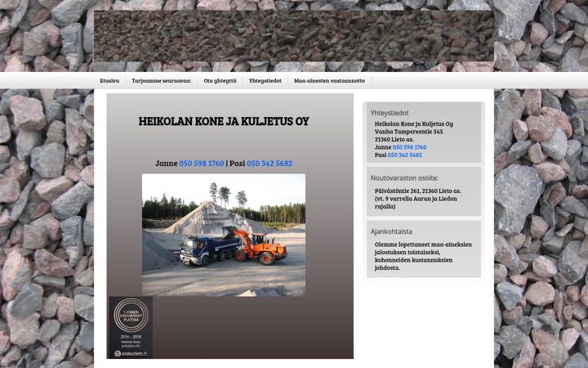Select the text Päivästöntie 261, 21360 Lieto as.
The width and height of the screenshot is (588, 368).
coord(418,191)
